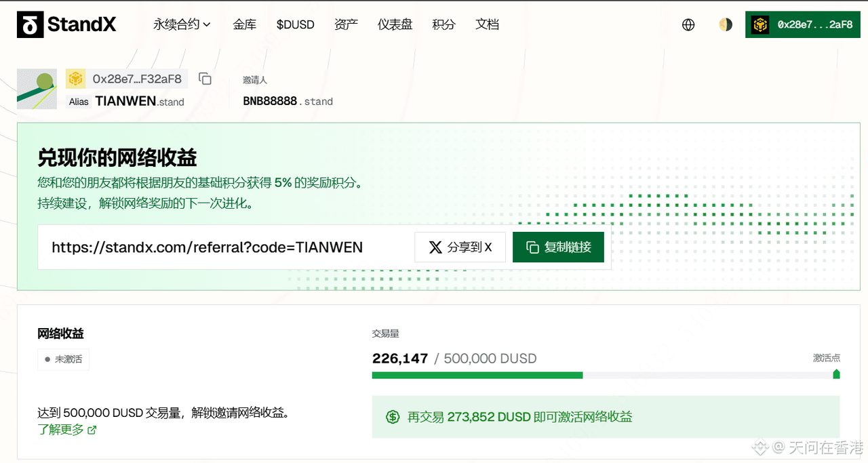Click the 再交易 273,852 DUSD notice text
The height and width of the screenshot is (463, 868).
(519, 417)
